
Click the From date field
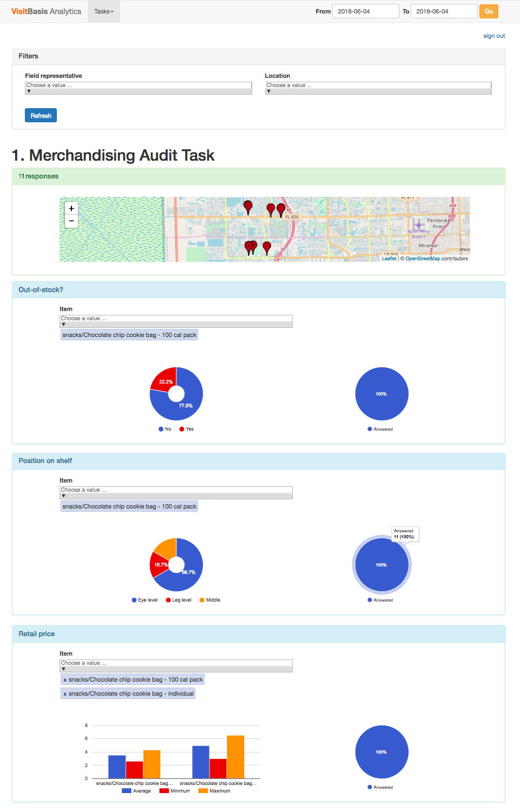(x=365, y=11)
